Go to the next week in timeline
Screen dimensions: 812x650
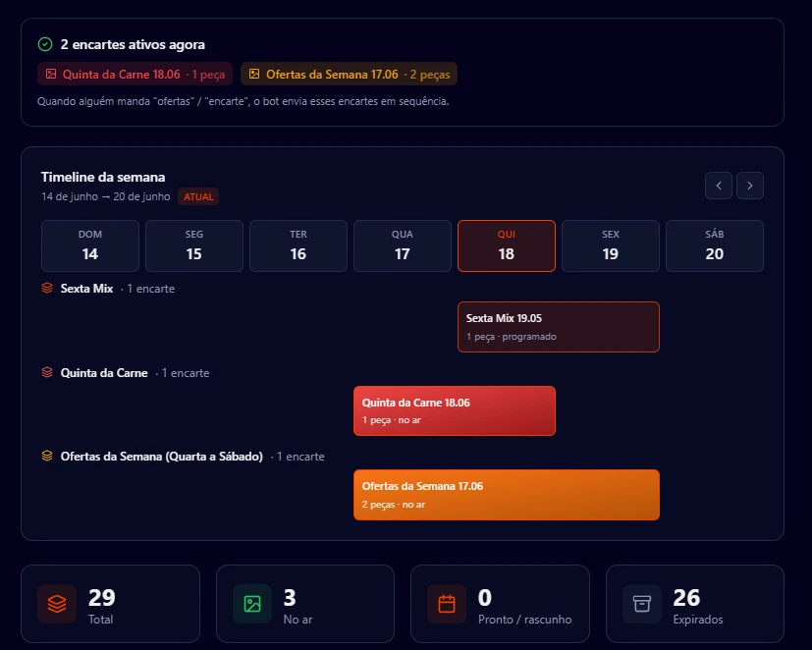click(x=750, y=186)
